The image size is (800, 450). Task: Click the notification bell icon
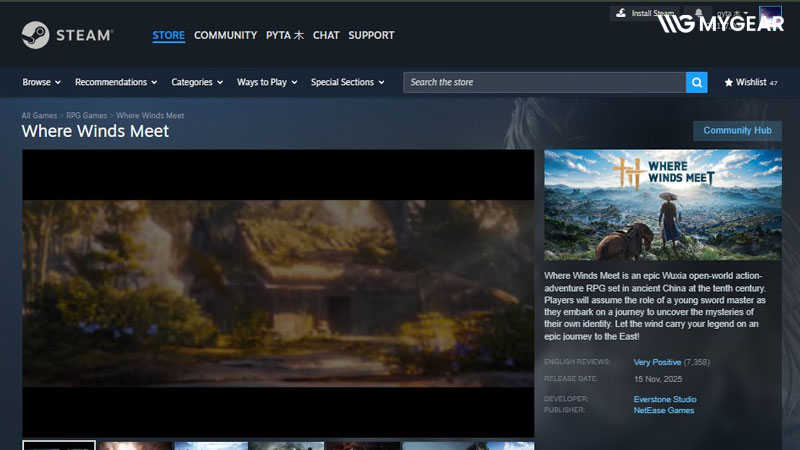tap(698, 13)
